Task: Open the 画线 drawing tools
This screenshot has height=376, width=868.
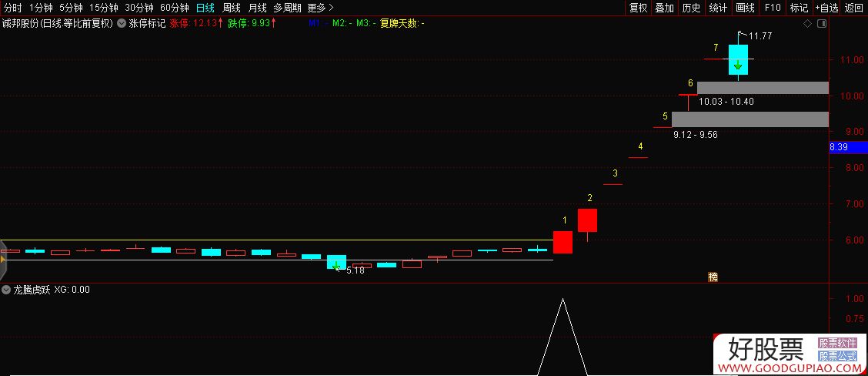Action: [x=745, y=8]
